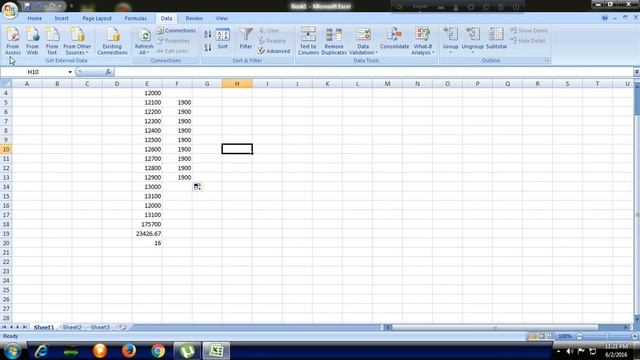This screenshot has width=640, height=360.
Task: Switch to Formulas tab
Action: [136, 18]
